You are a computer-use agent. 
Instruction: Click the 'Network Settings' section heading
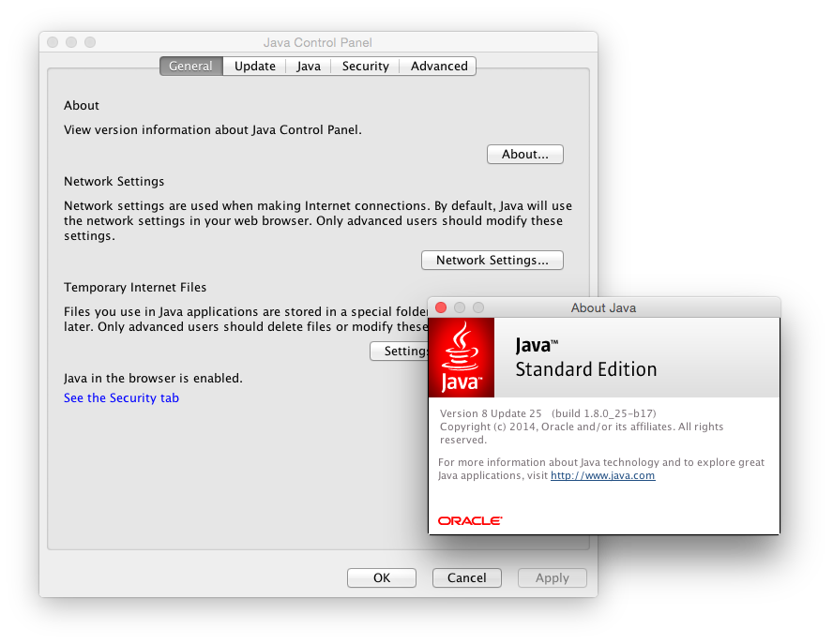(x=114, y=182)
